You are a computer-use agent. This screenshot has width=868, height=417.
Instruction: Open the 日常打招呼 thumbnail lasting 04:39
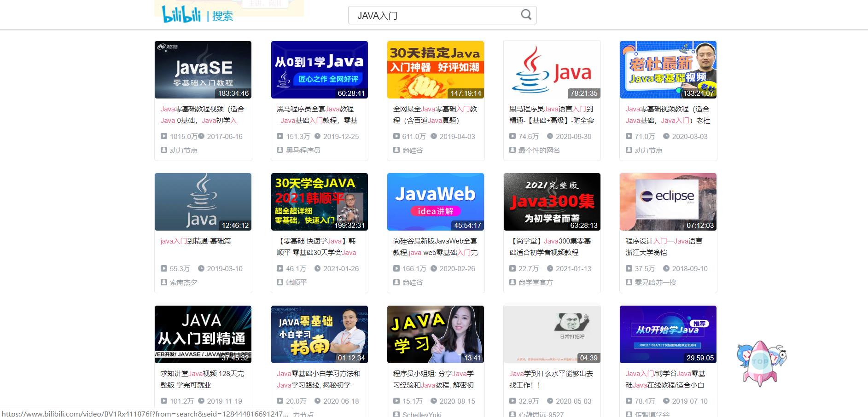click(x=552, y=334)
